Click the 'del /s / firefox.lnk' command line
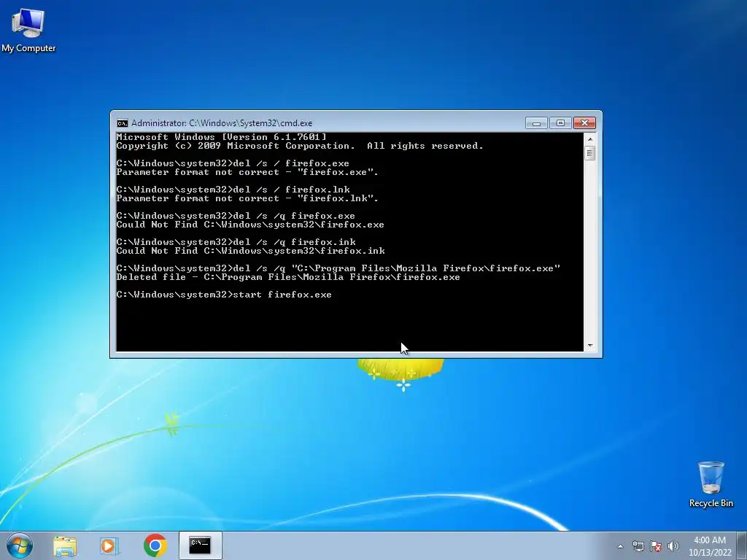Screen dimensions: 747x560 point(233,190)
